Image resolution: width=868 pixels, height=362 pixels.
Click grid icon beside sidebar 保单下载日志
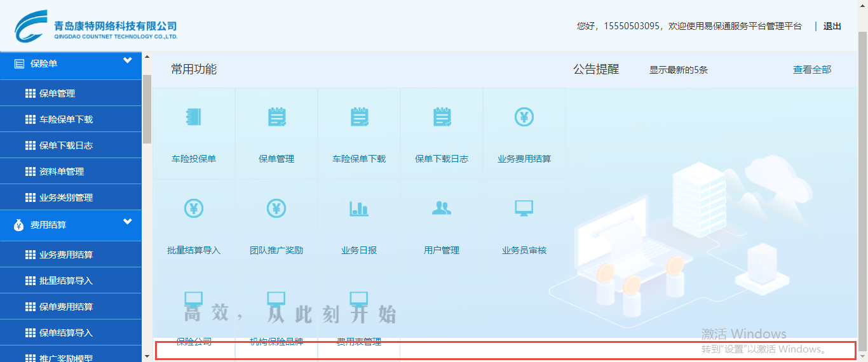tap(30, 145)
